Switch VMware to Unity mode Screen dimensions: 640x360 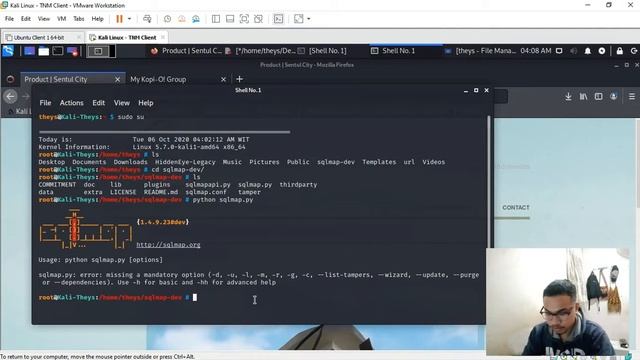258,19
